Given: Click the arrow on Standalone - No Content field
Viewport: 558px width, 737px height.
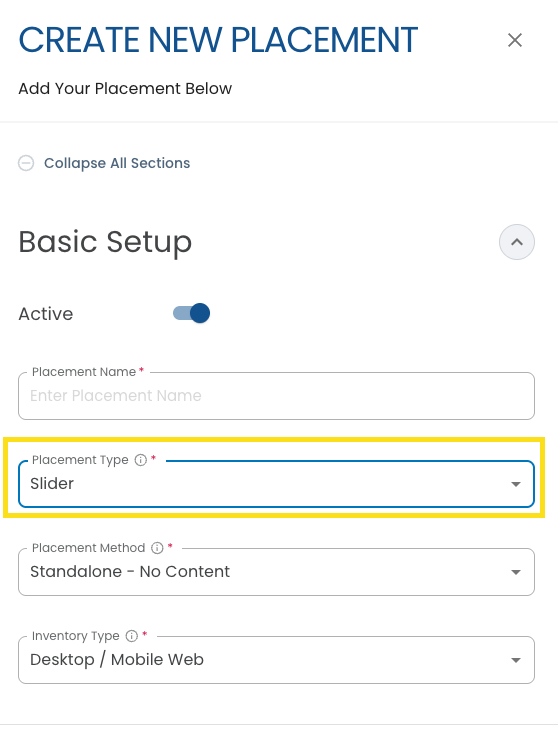Looking at the screenshot, I should (516, 572).
